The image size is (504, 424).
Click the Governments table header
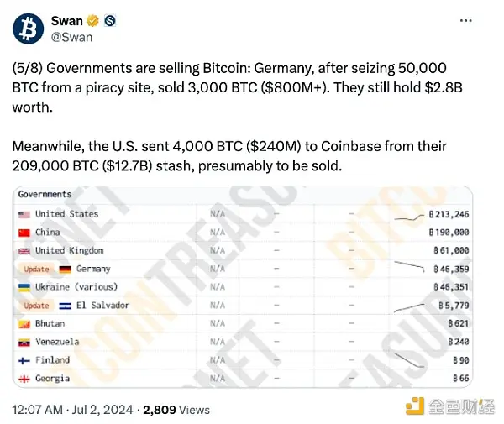coord(45,194)
